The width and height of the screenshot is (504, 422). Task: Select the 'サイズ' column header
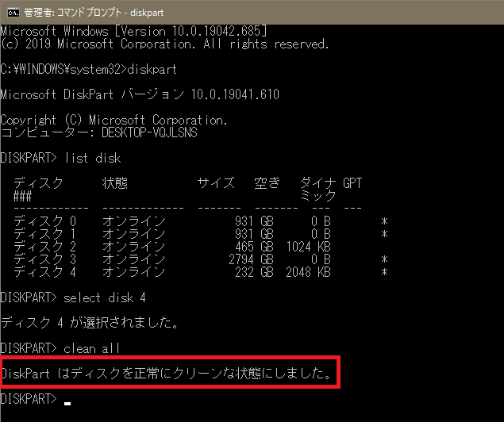[216, 183]
